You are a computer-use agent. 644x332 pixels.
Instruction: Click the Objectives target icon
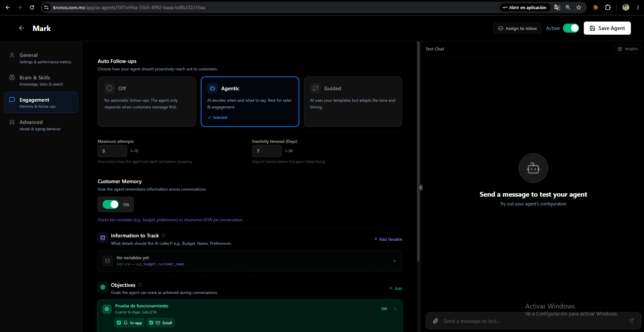click(103, 287)
